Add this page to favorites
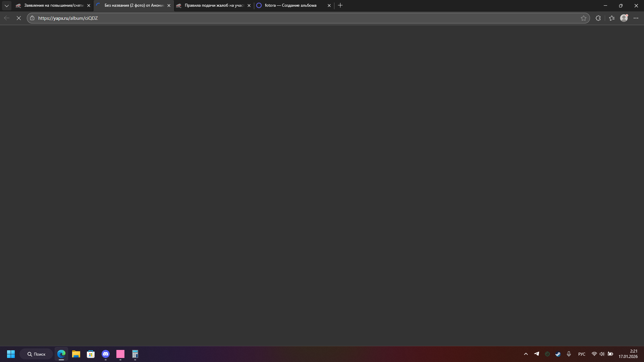 pos(584,18)
